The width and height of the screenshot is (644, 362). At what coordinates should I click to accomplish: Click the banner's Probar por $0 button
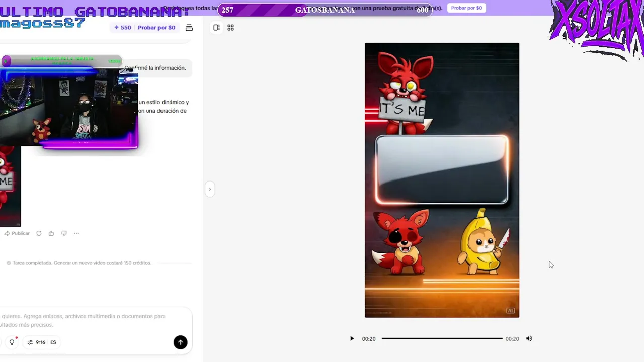(466, 8)
